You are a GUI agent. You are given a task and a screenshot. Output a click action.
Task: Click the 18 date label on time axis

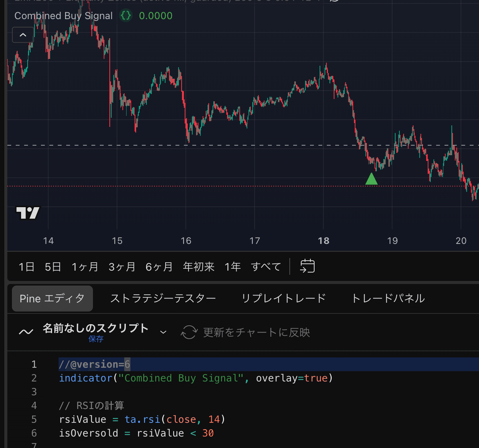tap(324, 241)
